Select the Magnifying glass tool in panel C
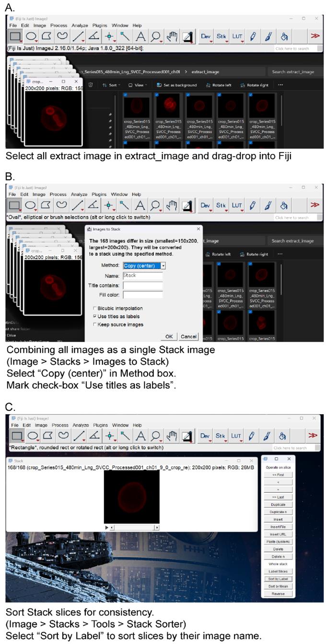The width and height of the screenshot is (326, 644). [155, 435]
